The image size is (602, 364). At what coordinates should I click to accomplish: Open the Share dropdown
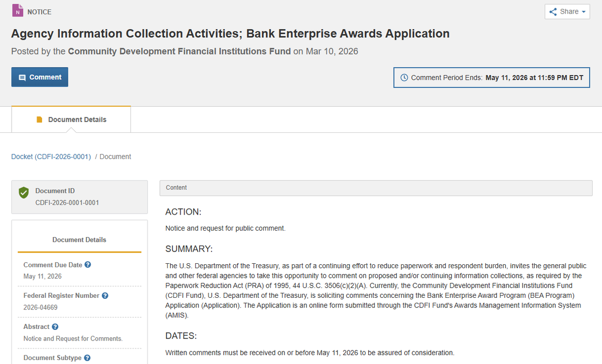click(x=567, y=12)
